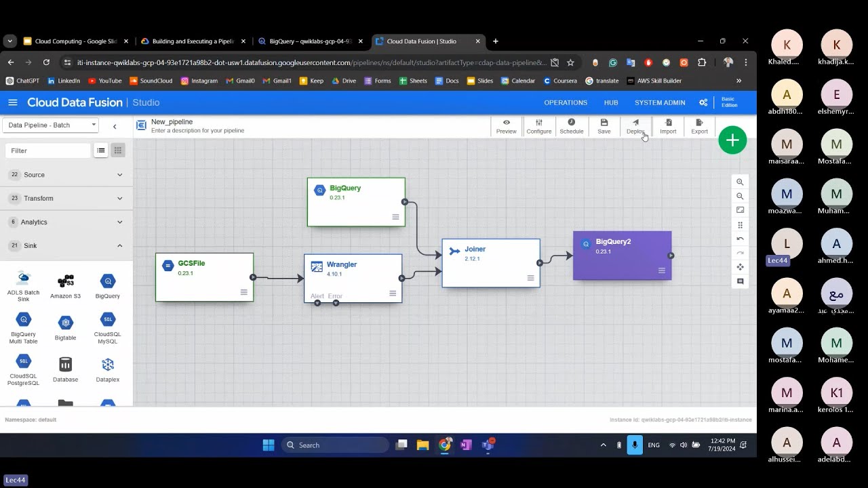
Task: Click the plugin Filter input field
Action: 47,150
